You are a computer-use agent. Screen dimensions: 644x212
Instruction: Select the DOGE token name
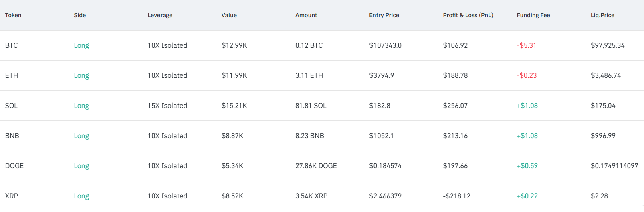pyautogui.click(x=14, y=166)
